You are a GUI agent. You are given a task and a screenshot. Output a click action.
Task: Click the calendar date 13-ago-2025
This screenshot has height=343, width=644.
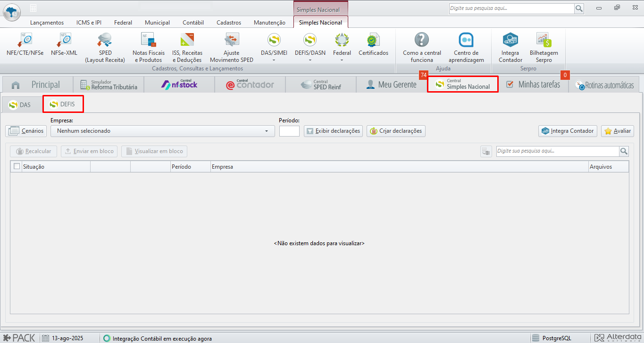(x=63, y=338)
